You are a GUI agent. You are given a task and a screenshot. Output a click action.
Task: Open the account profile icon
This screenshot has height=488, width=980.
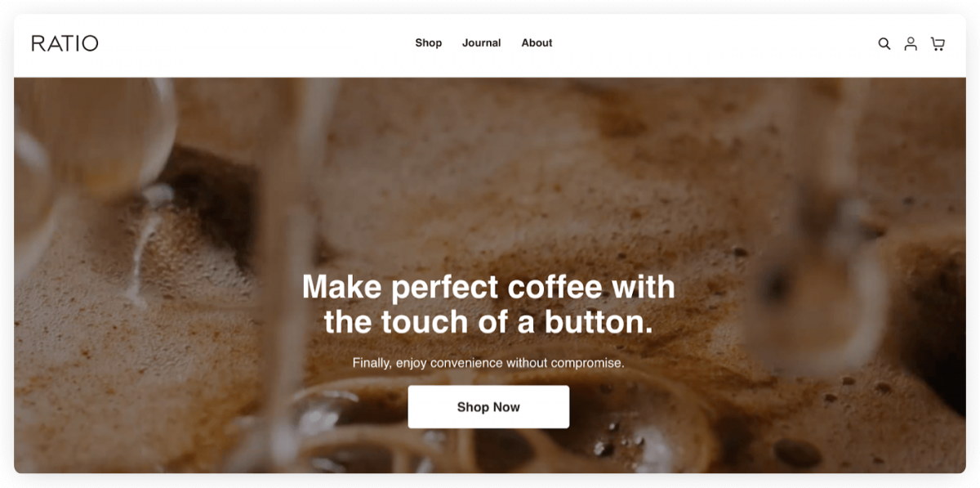pos(911,43)
